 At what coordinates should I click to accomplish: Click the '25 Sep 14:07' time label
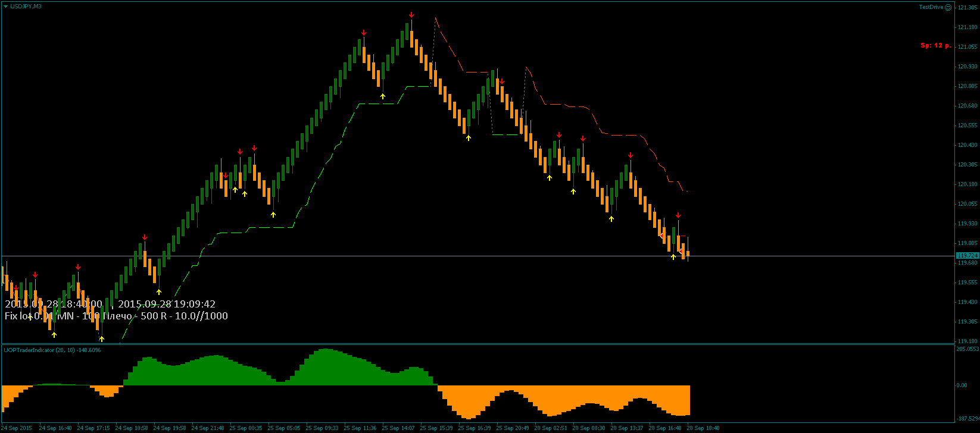pos(398,428)
